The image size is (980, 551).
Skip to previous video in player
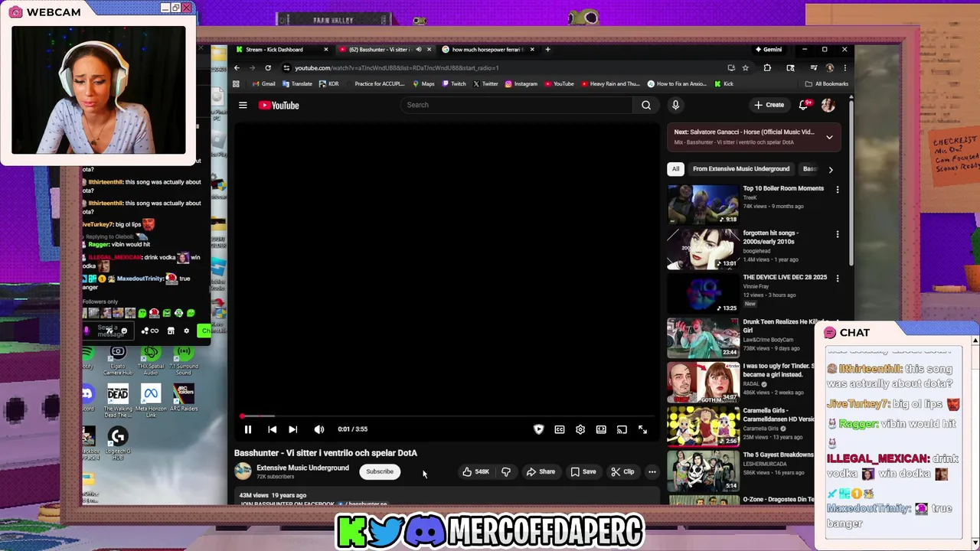(x=272, y=429)
